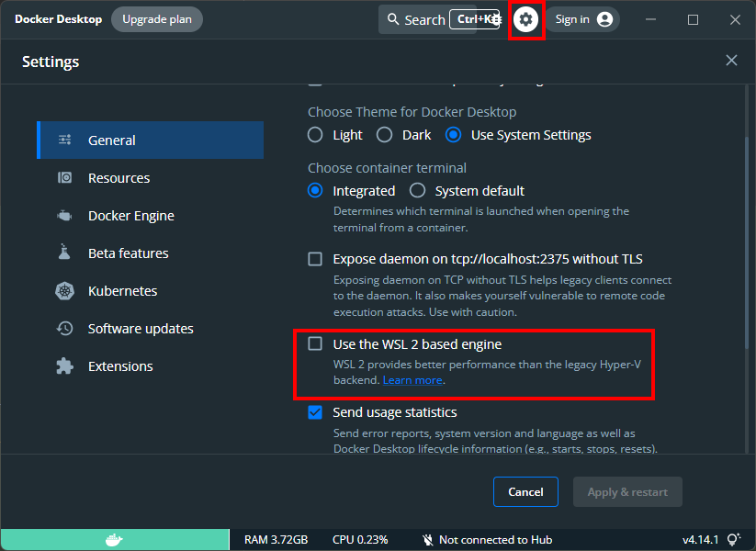Click the Extensions puzzle piece icon
Screen dimensions: 756x551
(x=64, y=365)
